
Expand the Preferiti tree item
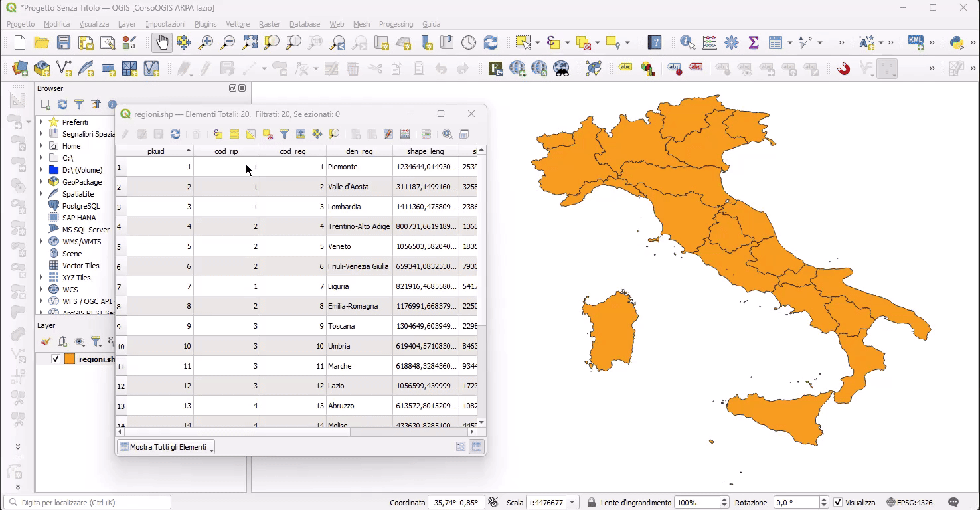tap(41, 122)
